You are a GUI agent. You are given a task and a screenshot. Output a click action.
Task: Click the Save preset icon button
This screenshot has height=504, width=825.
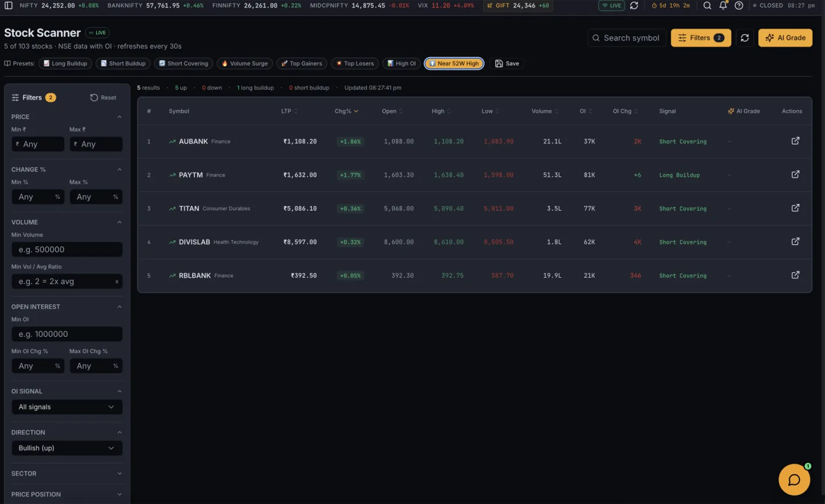click(507, 64)
